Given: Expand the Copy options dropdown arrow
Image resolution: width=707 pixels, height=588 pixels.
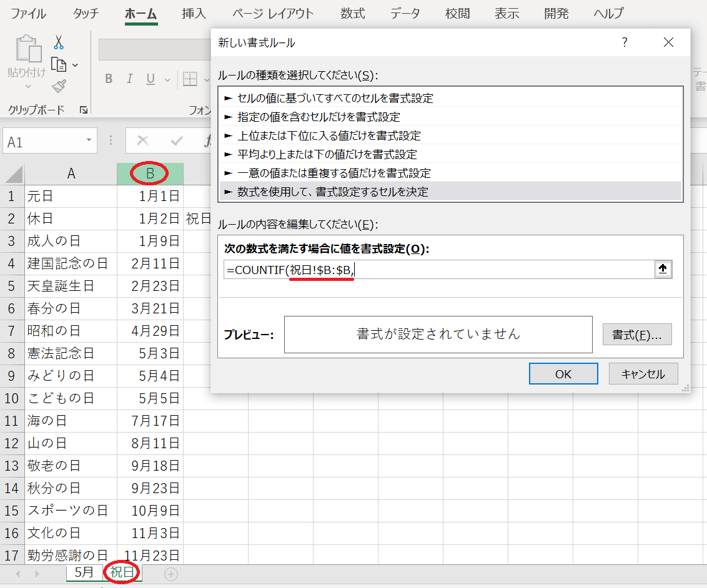Looking at the screenshot, I should (76, 65).
